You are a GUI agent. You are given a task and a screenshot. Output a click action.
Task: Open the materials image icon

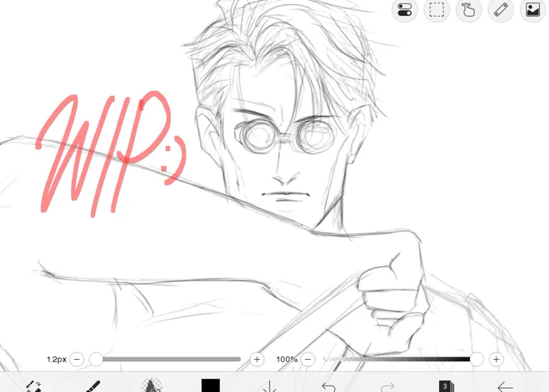tap(533, 10)
